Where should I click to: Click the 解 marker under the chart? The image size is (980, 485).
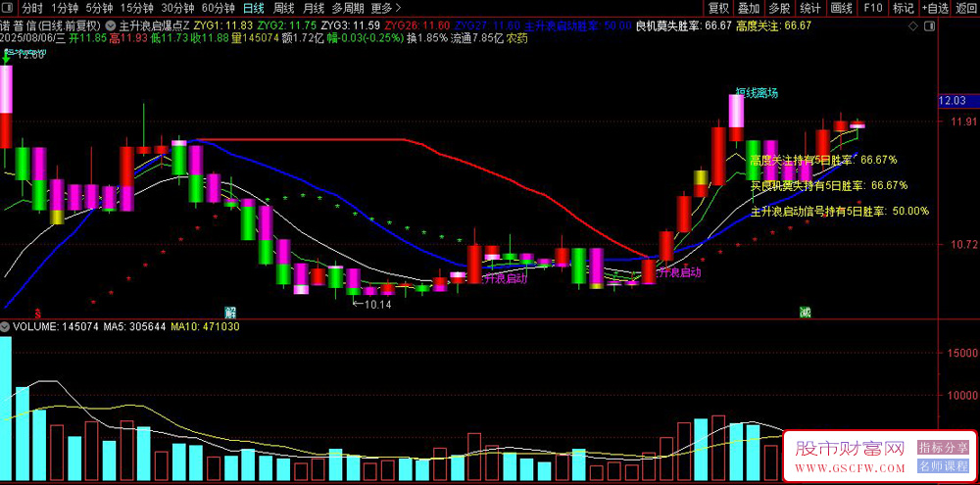coord(229,312)
